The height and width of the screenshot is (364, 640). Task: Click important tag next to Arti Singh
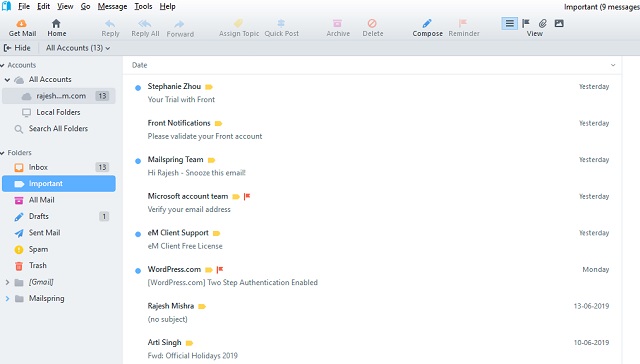tap(189, 343)
